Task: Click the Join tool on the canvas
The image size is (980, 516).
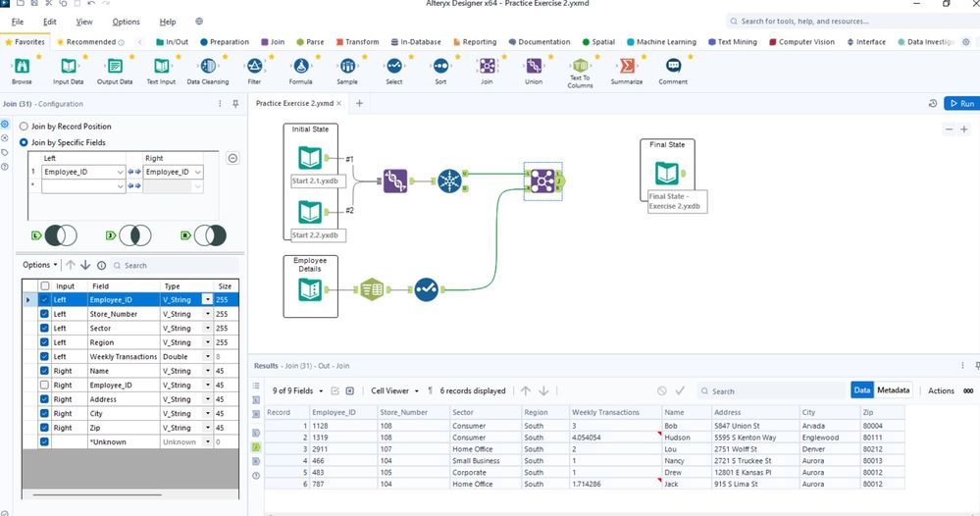Action: tap(542, 181)
